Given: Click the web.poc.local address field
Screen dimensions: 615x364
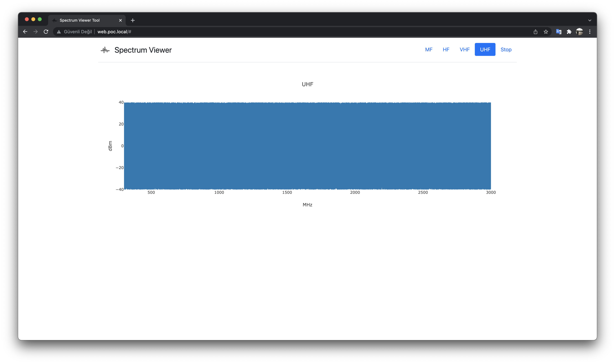Looking at the screenshot, I should pos(114,32).
